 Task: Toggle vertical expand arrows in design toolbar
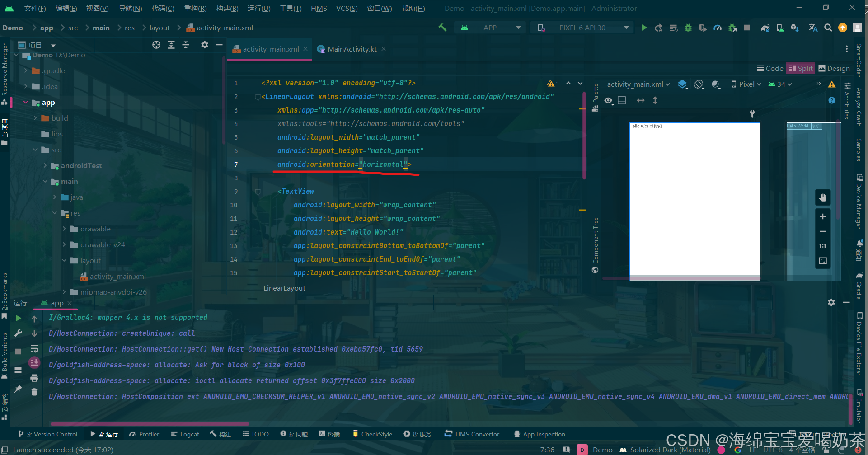point(655,100)
